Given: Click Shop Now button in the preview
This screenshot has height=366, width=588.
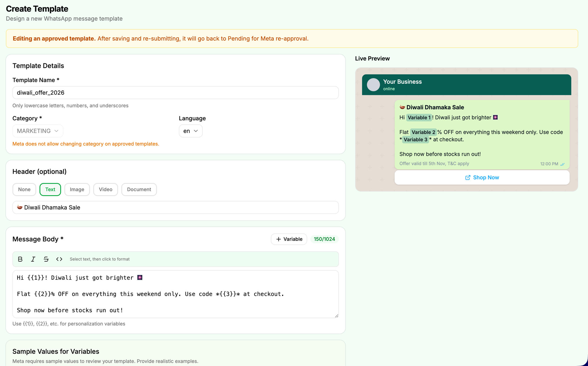Looking at the screenshot, I should pos(482,178).
